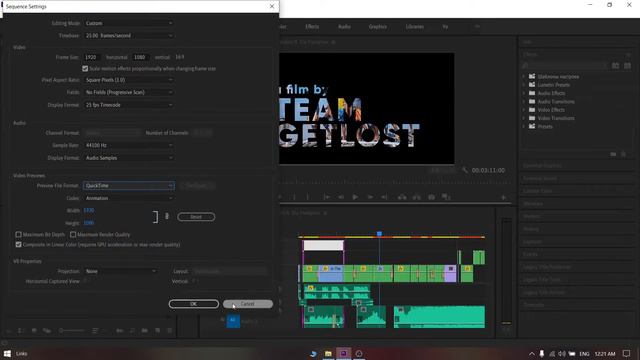The height and width of the screenshot is (360, 640).
Task: Select the Audio Transitions folder
Action: pos(556,101)
